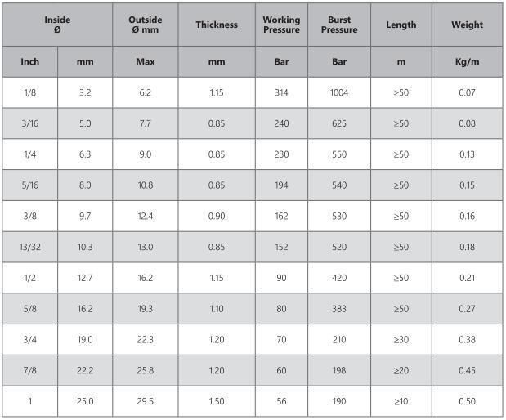Click the Inside Ø header cell
The height and width of the screenshot is (420, 506).
click(57, 25)
